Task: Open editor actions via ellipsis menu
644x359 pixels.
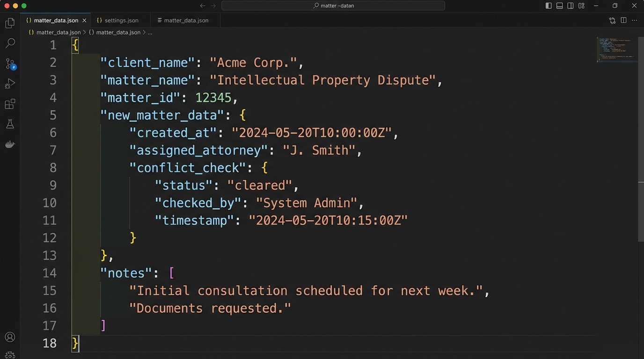Action: 635,21
